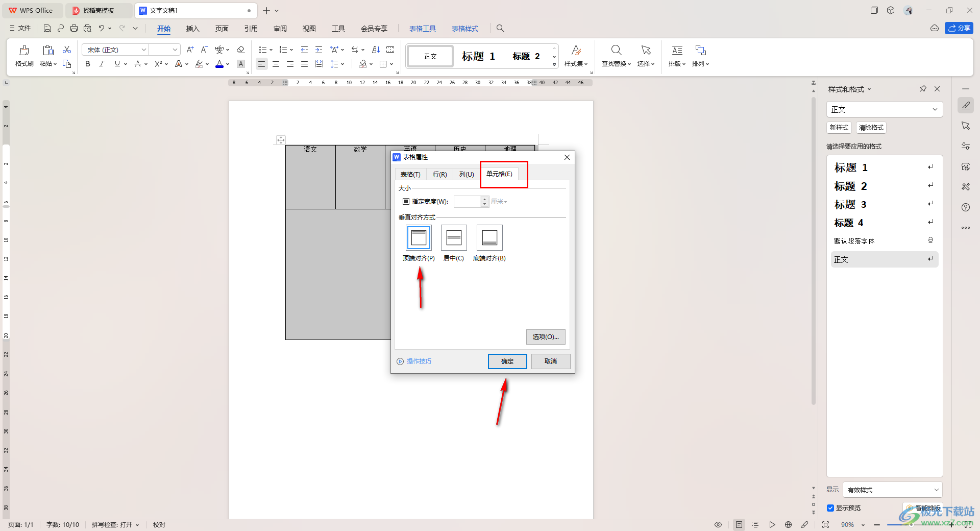Click the search icon beside Table Style tab
The image size is (980, 531).
coord(500,29)
